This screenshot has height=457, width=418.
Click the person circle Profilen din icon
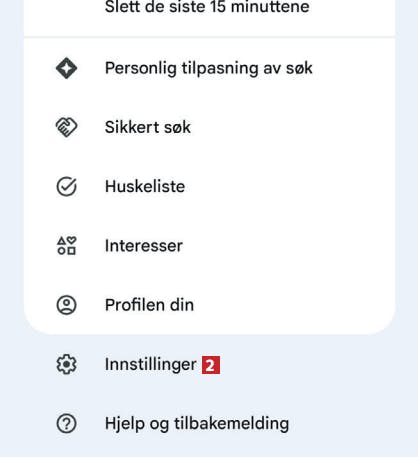66,305
